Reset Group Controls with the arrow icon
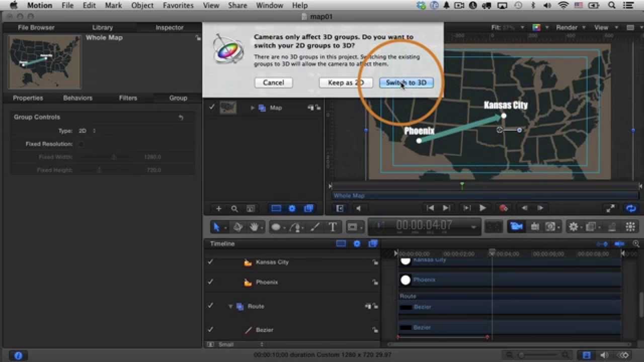This screenshot has height=362, width=644. [181, 117]
